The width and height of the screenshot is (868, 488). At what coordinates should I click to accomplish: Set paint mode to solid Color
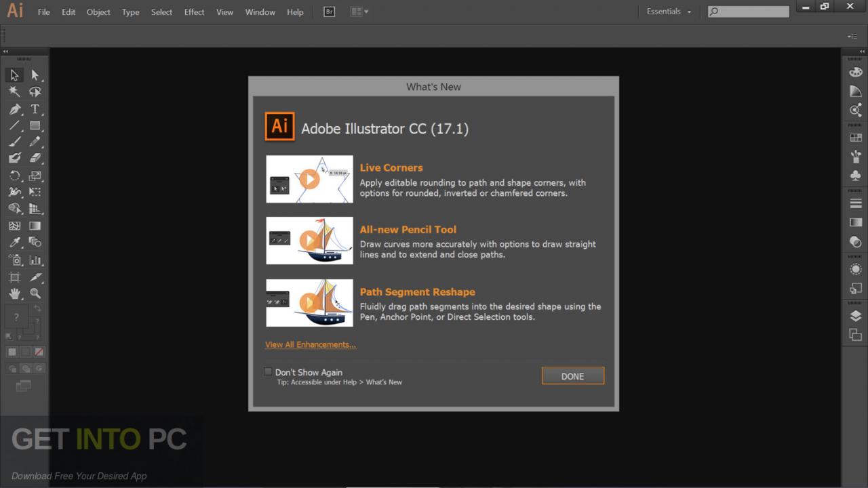click(12, 352)
